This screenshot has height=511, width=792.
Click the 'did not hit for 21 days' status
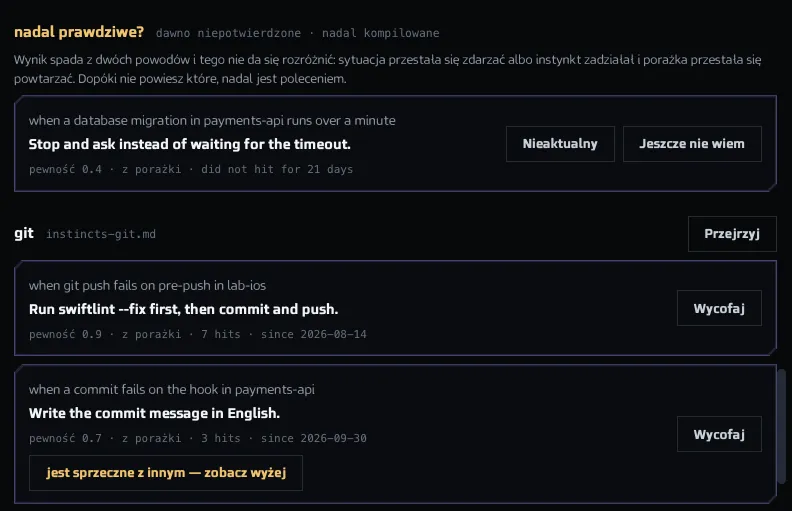tap(277, 169)
